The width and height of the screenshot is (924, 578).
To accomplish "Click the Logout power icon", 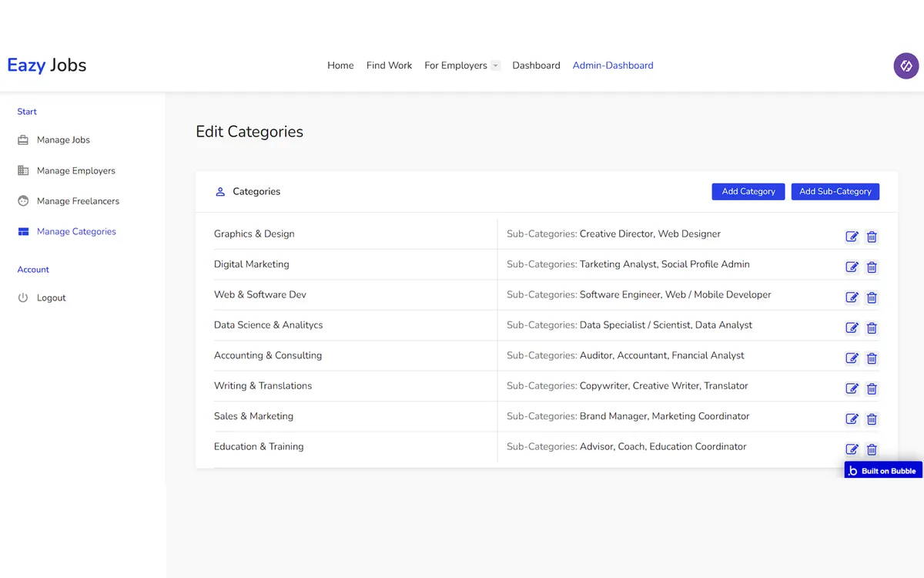I will pos(23,297).
